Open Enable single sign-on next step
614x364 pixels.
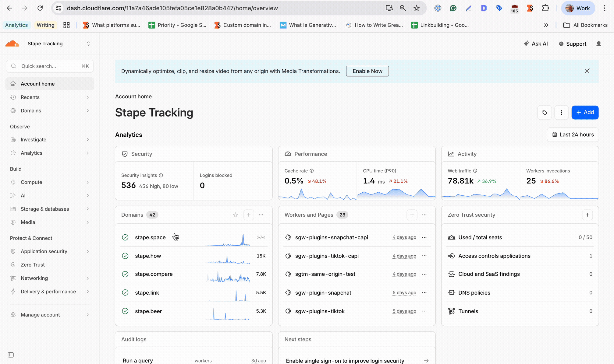click(357, 361)
